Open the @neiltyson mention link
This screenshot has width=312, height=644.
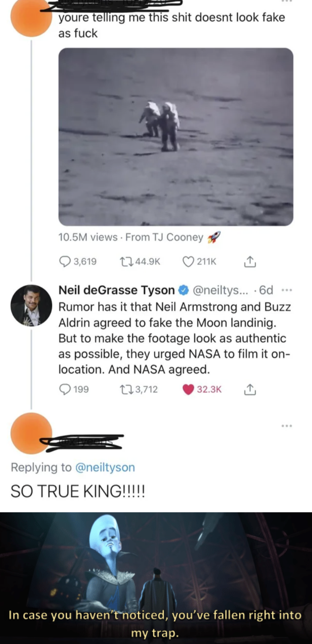click(105, 467)
